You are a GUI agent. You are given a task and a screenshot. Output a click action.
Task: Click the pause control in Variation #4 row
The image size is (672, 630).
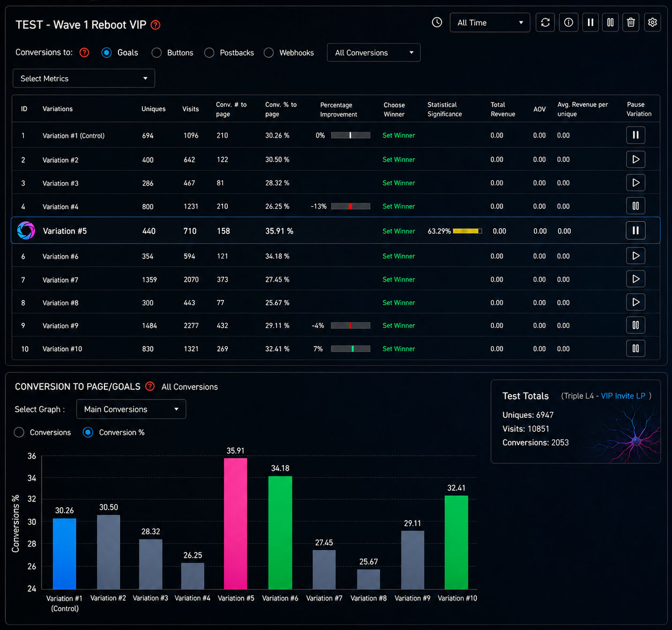click(636, 206)
